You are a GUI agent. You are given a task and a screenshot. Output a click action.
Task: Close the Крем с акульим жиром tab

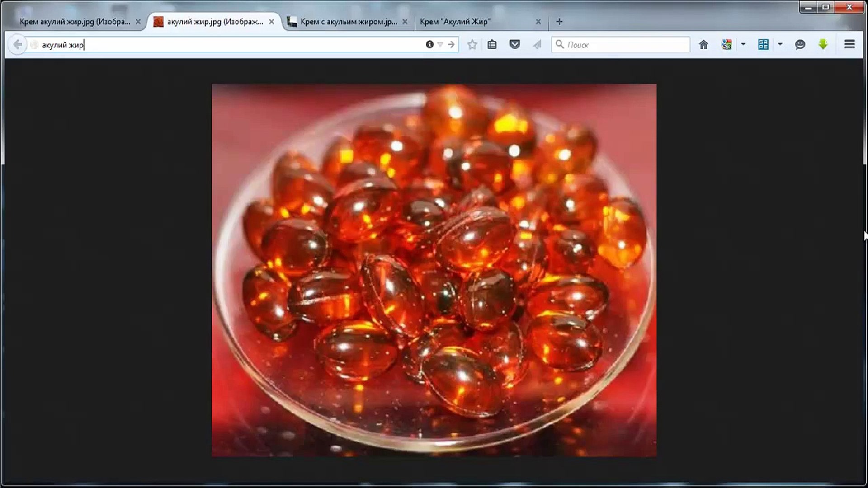405,22
